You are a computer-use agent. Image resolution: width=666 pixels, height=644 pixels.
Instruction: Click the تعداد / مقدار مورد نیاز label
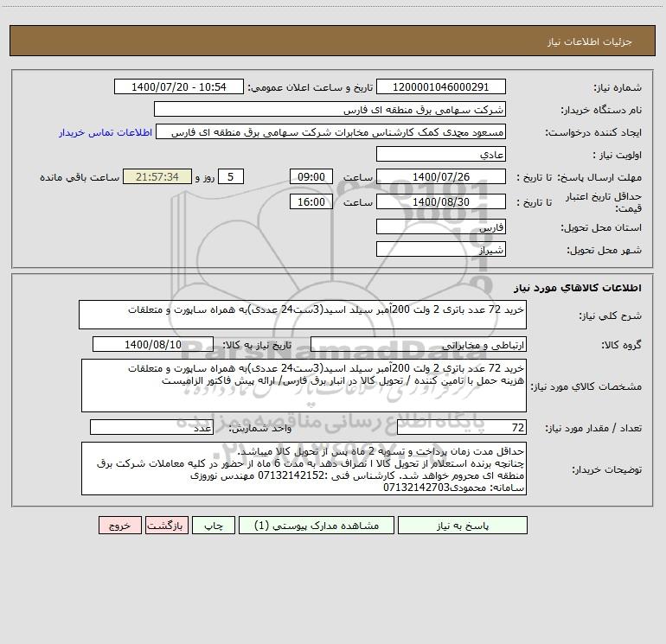(x=593, y=428)
